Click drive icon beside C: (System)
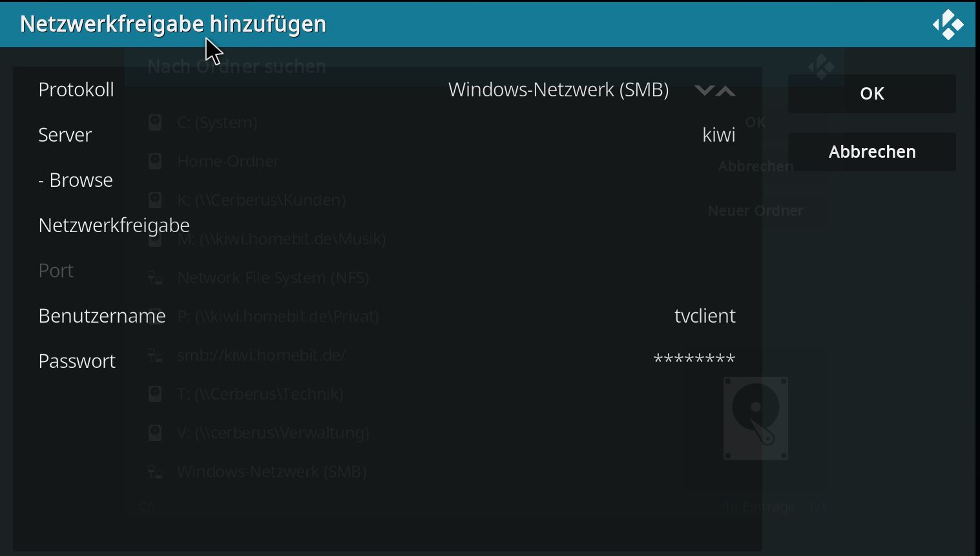Screen dimensions: 980x556 pos(155,122)
